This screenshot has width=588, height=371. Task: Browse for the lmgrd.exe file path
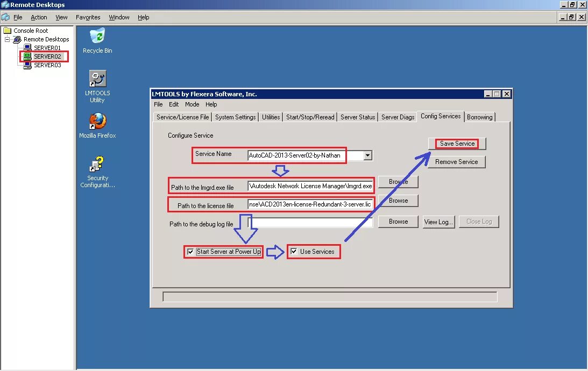tap(398, 182)
